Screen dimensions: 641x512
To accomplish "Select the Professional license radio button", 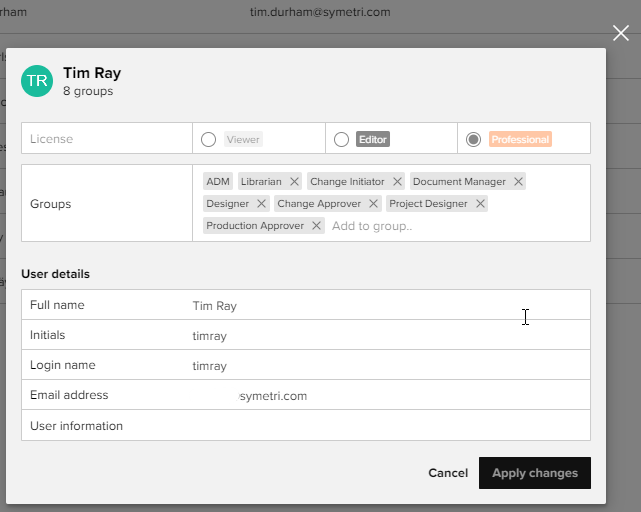I will 473,139.
